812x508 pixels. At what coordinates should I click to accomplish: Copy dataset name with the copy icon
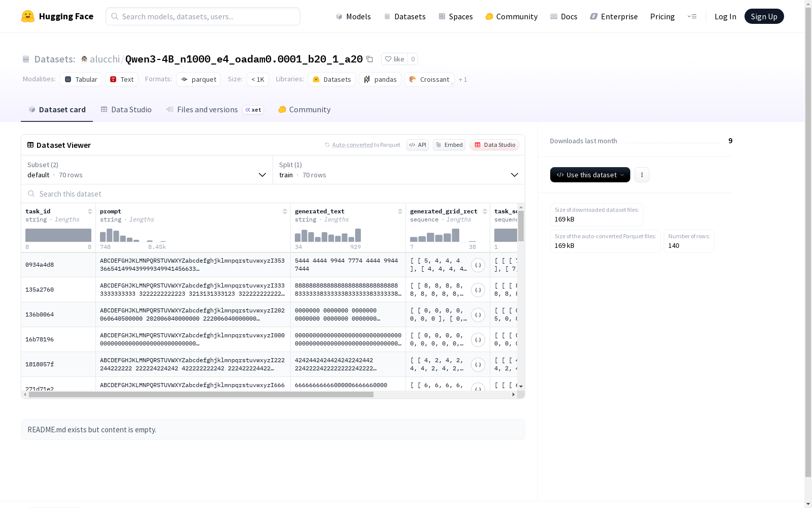(x=369, y=59)
